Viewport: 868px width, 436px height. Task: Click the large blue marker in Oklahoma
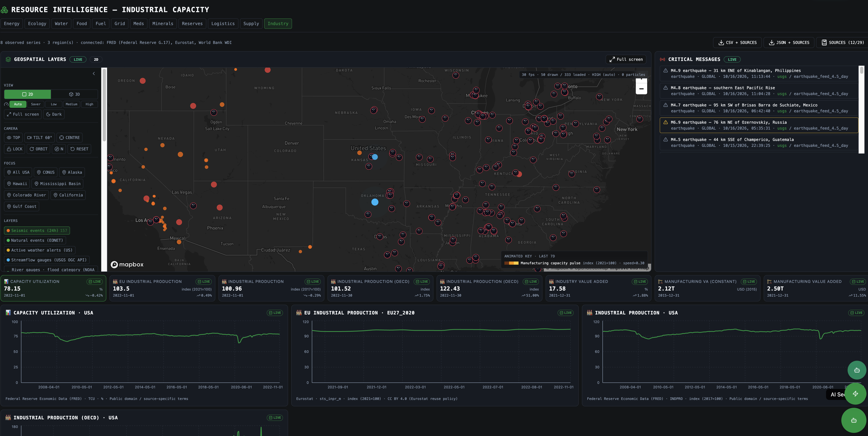pyautogui.click(x=375, y=202)
